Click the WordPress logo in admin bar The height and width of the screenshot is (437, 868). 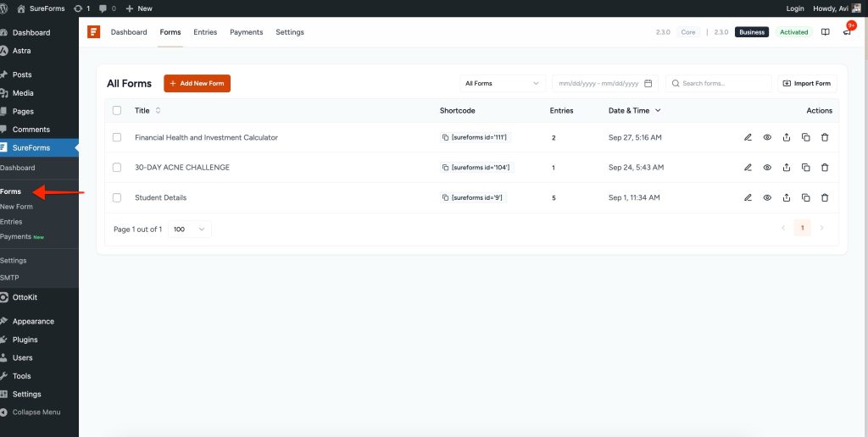pyautogui.click(x=4, y=8)
